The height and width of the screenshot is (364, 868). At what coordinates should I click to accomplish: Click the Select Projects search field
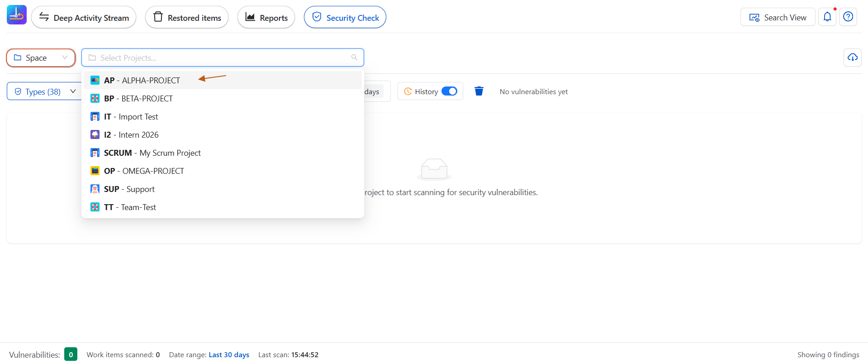click(x=223, y=57)
